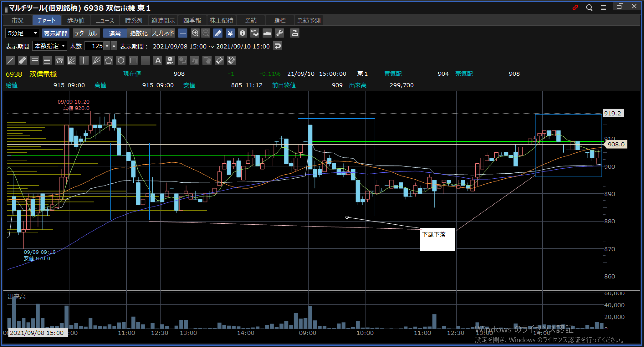The image size is (644, 347).
Task: Switch chart mode to 指数化
Action: pyautogui.click(x=139, y=33)
